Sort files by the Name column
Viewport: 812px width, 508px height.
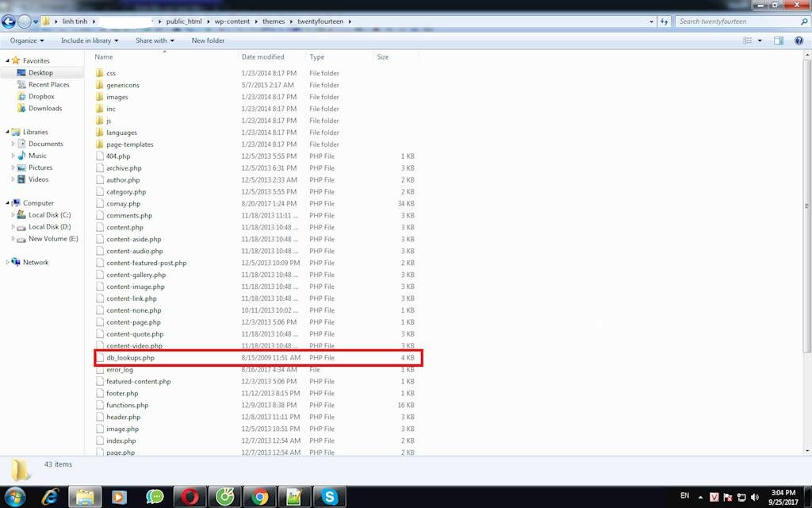pos(104,57)
